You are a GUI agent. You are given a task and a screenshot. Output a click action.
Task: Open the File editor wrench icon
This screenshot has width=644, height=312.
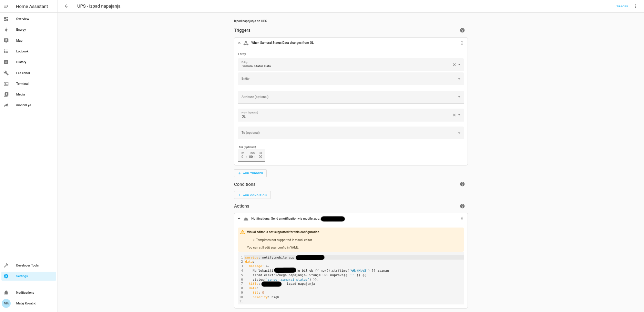6,73
